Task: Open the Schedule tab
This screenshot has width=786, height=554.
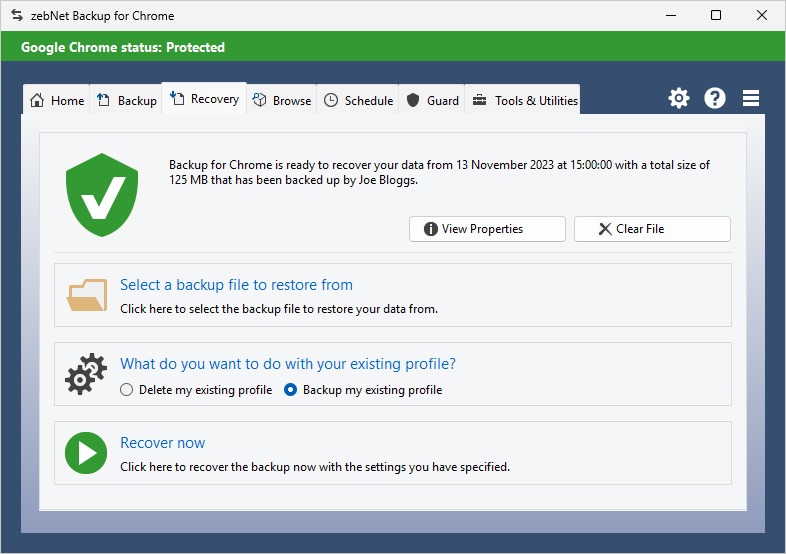Action: tap(358, 100)
